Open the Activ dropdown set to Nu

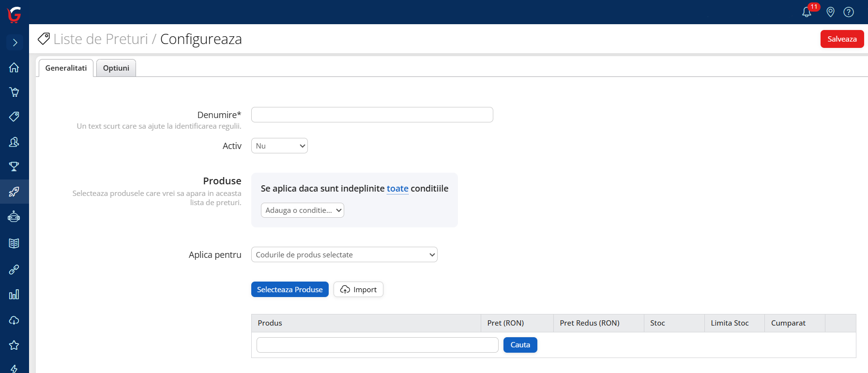tap(279, 146)
